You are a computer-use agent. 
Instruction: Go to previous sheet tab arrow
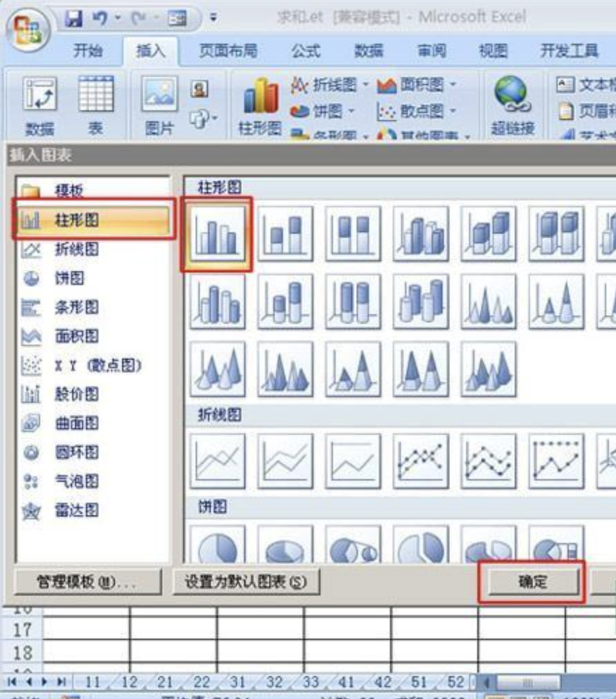point(29,682)
